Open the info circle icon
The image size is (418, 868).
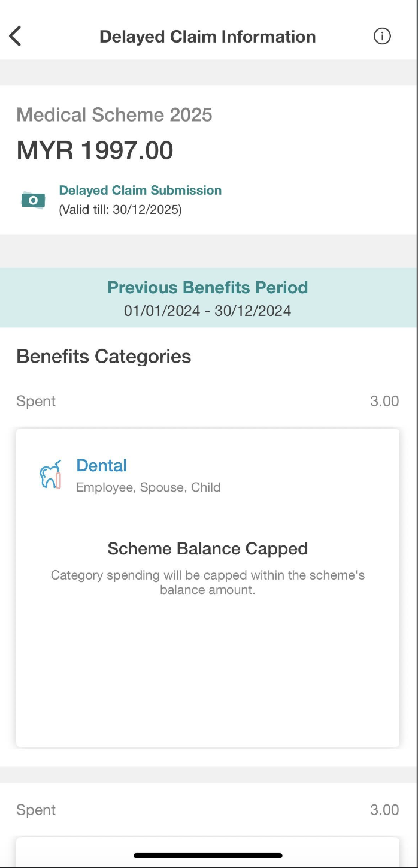(382, 37)
